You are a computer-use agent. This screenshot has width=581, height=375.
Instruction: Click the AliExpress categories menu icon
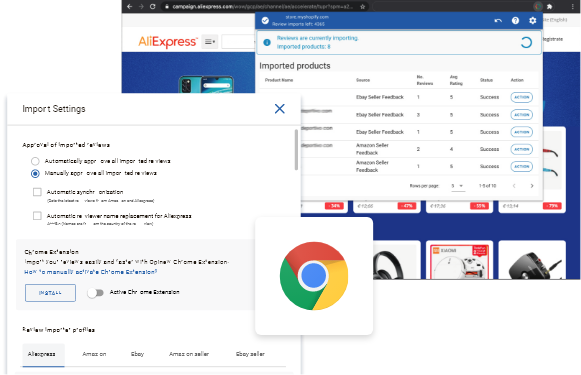pyautogui.click(x=210, y=42)
